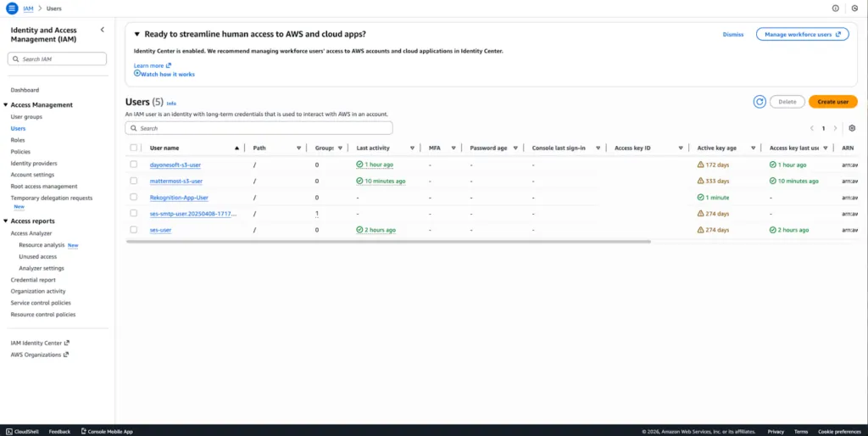Open the dayonesoft-s3-user link

coord(175,165)
